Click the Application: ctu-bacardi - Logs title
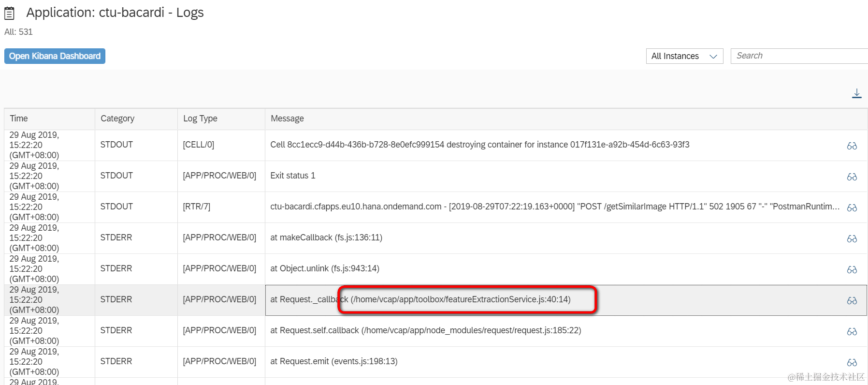Image resolution: width=868 pixels, height=385 pixels. pos(115,13)
